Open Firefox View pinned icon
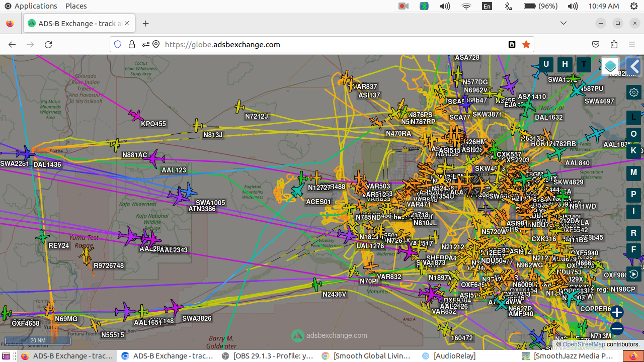The image size is (644, 362). 10,24
